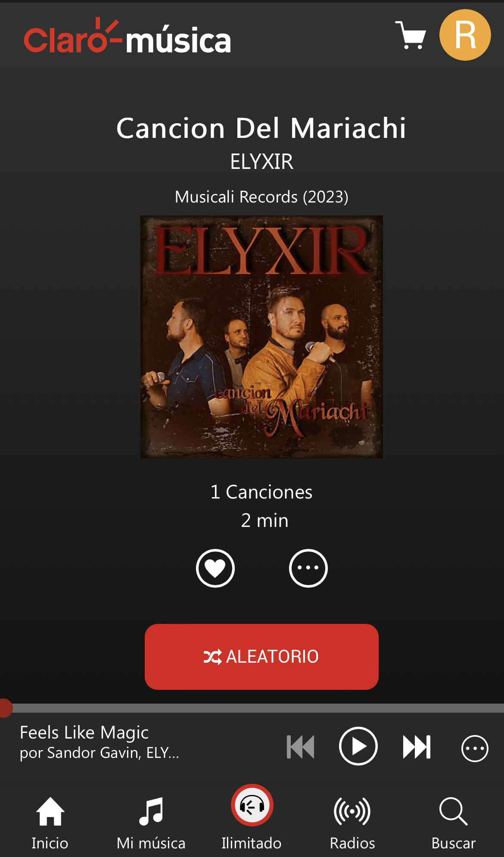Play the Feels Like Magic track
Viewport: 504px width, 857px height.
pyautogui.click(x=358, y=746)
